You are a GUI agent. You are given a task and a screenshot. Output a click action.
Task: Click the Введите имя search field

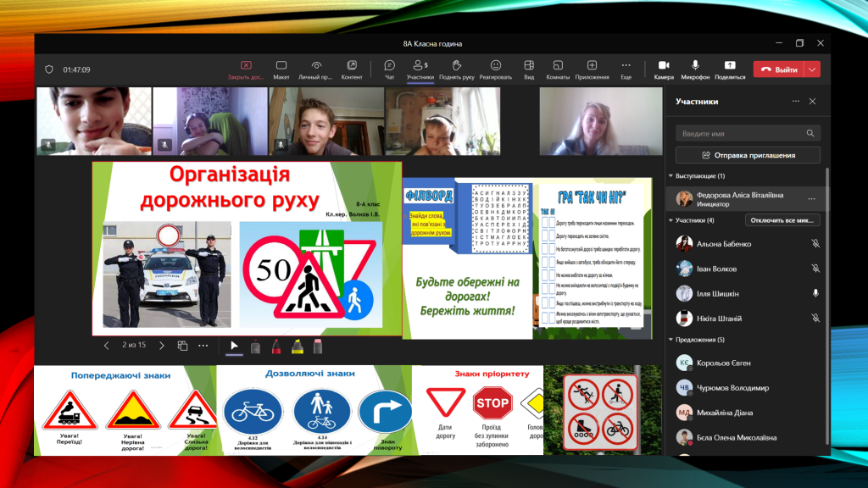click(x=742, y=133)
